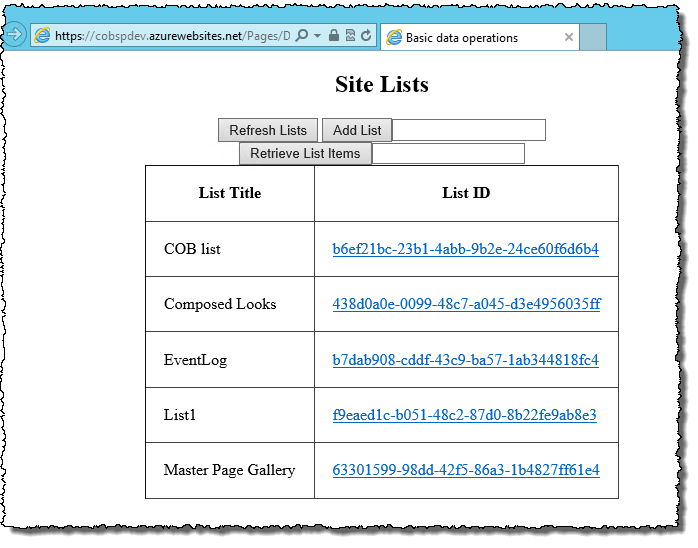Click the compatibility view icon
This screenshot has height=548, width=698.
[x=350, y=35]
